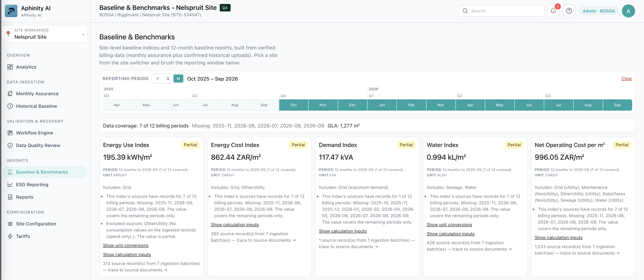Open Data Quality Review
Viewport: 644px width, 280px height.
44,145
